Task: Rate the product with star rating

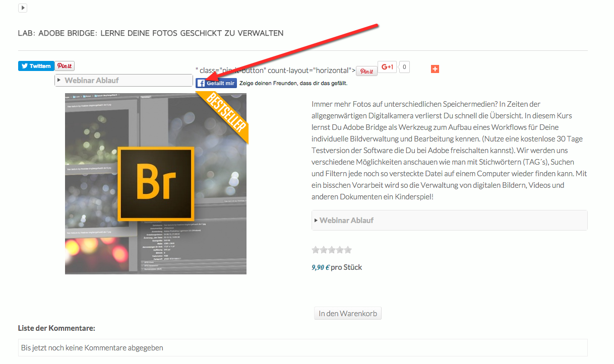Action: pyautogui.click(x=332, y=250)
